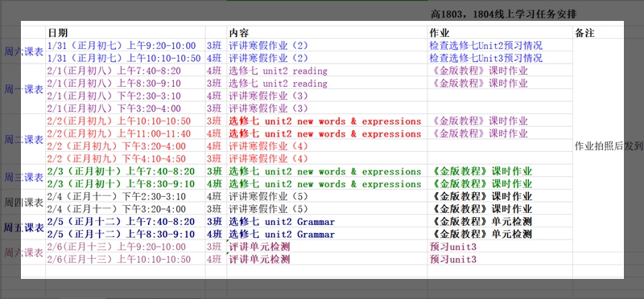
Task: Select the green 2/3 上午7:40-8:20 cell
Action: coord(126,171)
